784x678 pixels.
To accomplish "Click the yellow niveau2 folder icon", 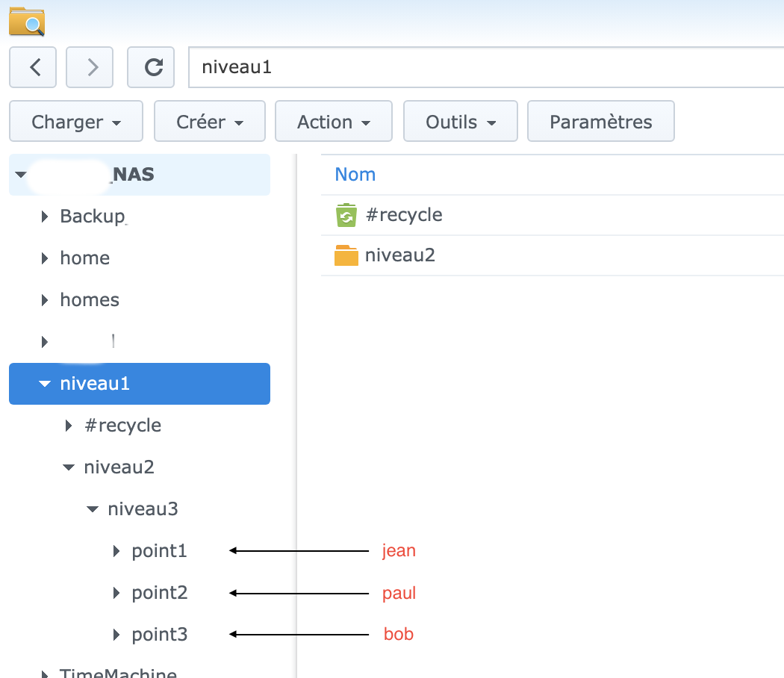I will [346, 256].
